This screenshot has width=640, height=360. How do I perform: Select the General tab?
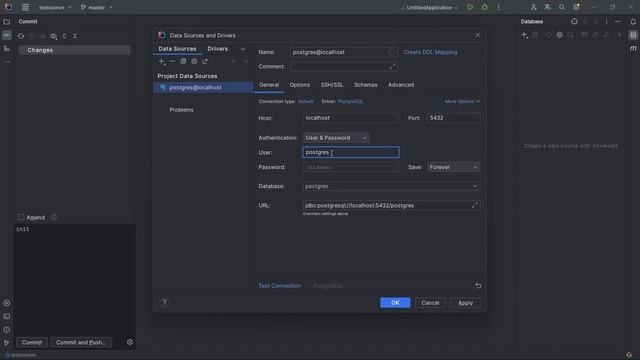coord(269,85)
